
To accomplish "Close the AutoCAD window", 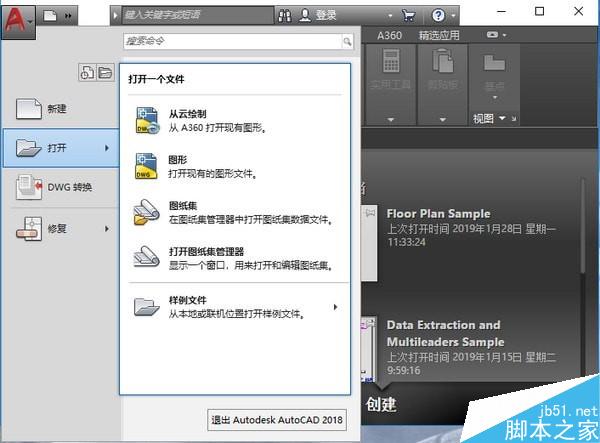I will pos(579,11).
